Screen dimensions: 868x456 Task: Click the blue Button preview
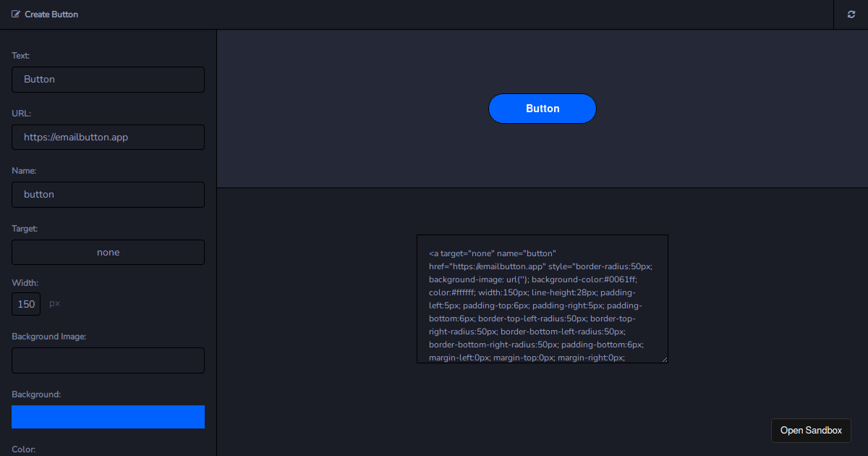tap(542, 108)
